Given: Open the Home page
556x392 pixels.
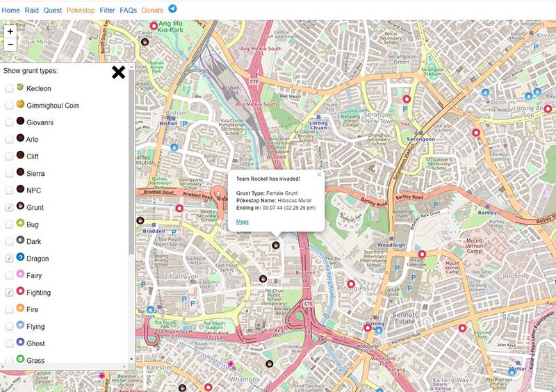Looking at the screenshot, I should 10,10.
